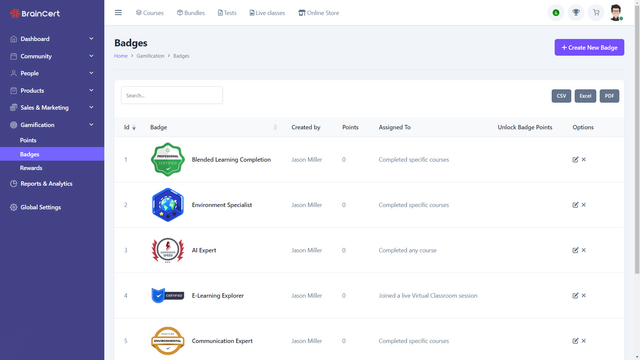Delete the E-Learning Explorer badge

tap(584, 296)
